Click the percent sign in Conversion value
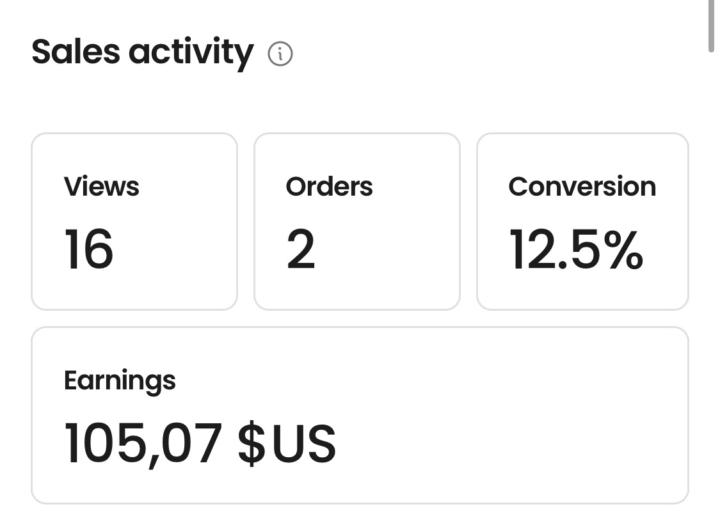This screenshot has width=720, height=516. (622, 249)
